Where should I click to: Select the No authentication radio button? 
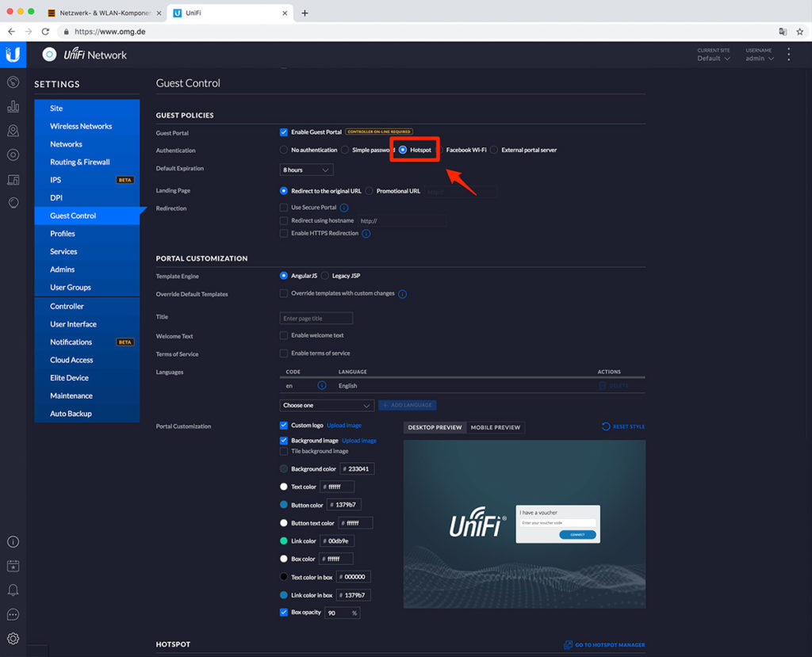tap(284, 150)
